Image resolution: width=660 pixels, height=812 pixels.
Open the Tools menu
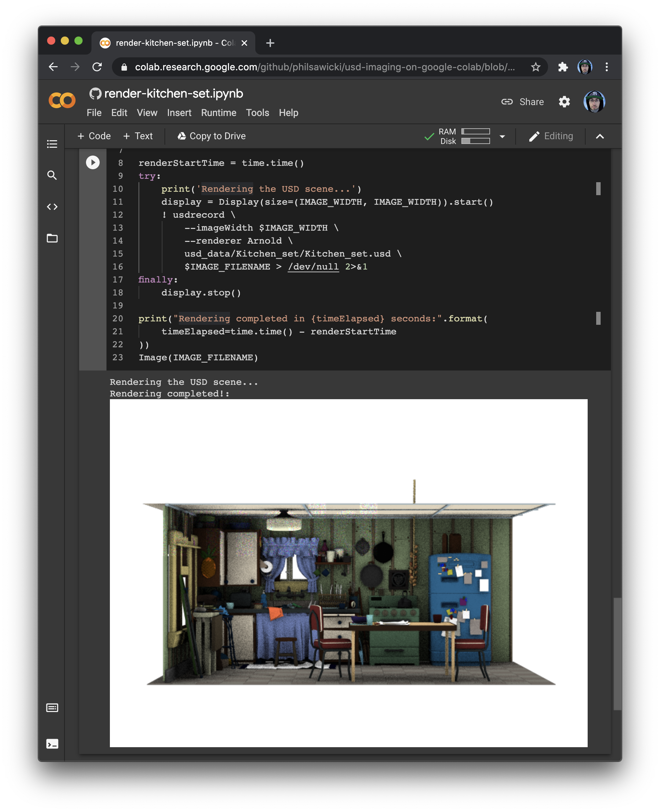point(257,113)
